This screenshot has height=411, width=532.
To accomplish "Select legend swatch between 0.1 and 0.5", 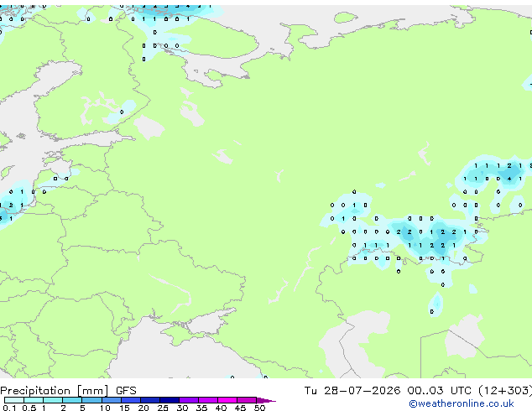I will coord(14,400).
